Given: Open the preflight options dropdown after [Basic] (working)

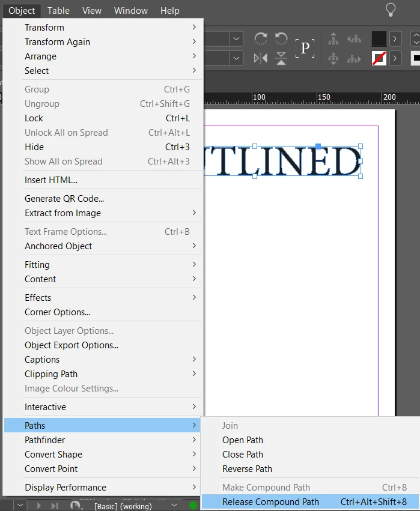Looking at the screenshot, I should [x=174, y=506].
